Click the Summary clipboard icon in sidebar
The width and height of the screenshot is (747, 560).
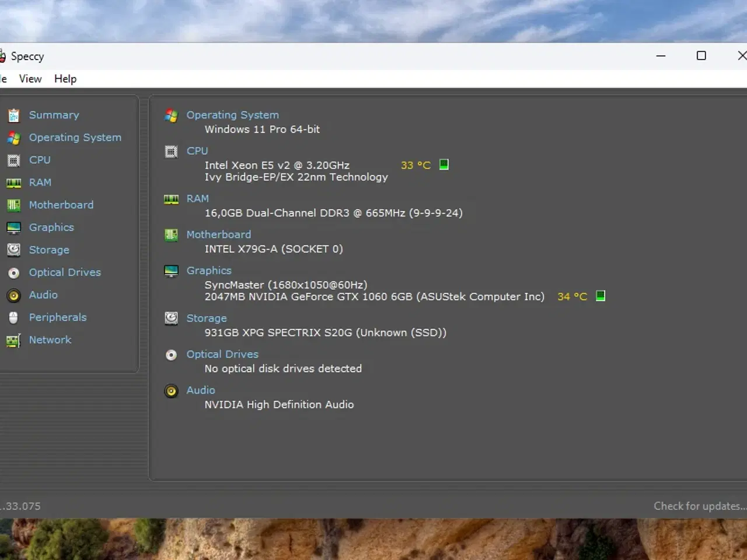(x=13, y=116)
